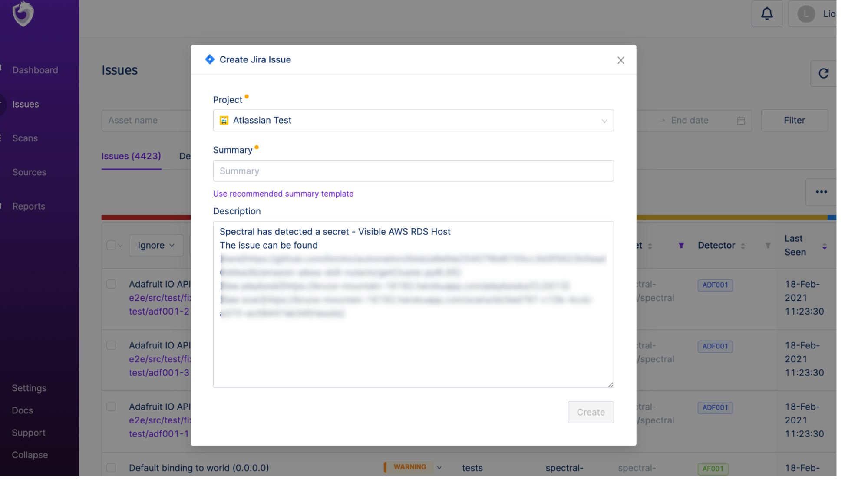Expand the WARNING severity dropdown
The image size is (868, 479).
click(x=439, y=467)
